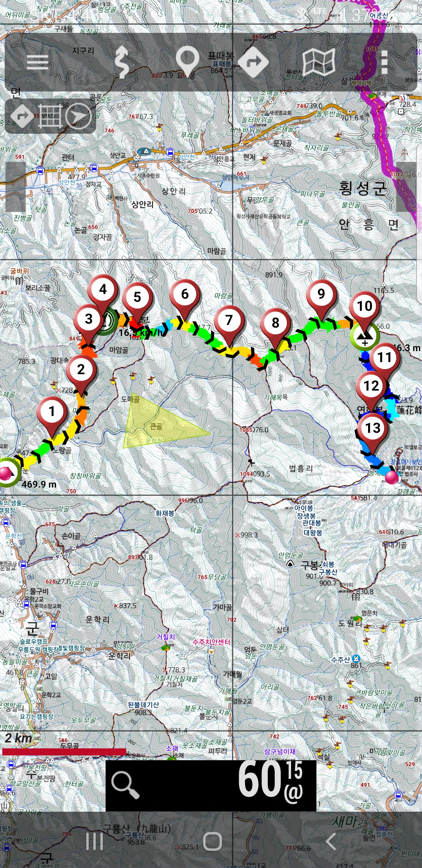Screen dimensions: 422x868
Task: Tap the Android home button
Action: pos(213,841)
